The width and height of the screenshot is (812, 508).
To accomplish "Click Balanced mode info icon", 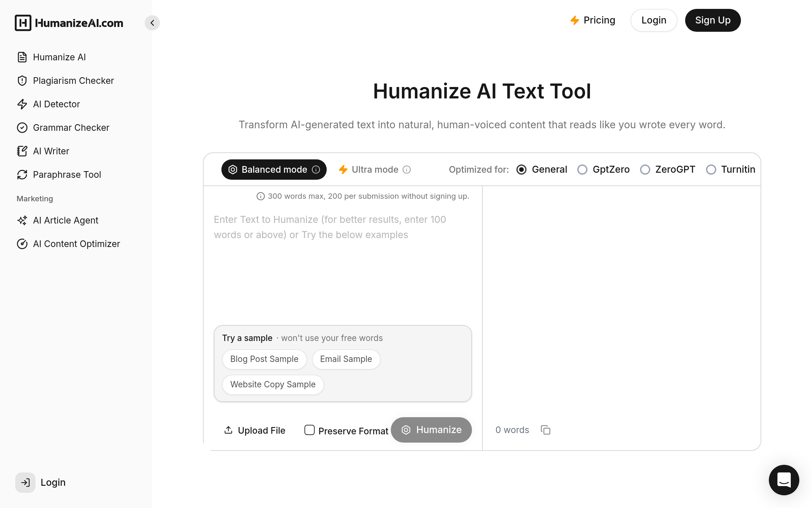I will coord(316,170).
